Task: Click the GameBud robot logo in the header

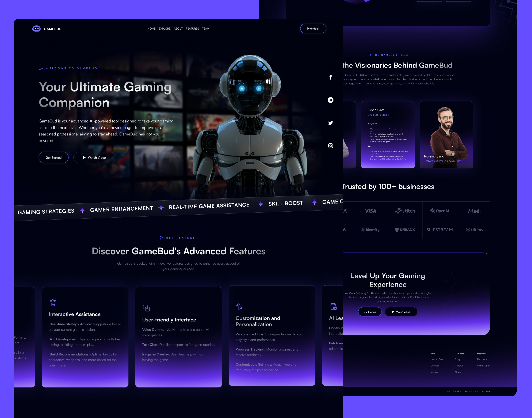Action: [x=37, y=29]
